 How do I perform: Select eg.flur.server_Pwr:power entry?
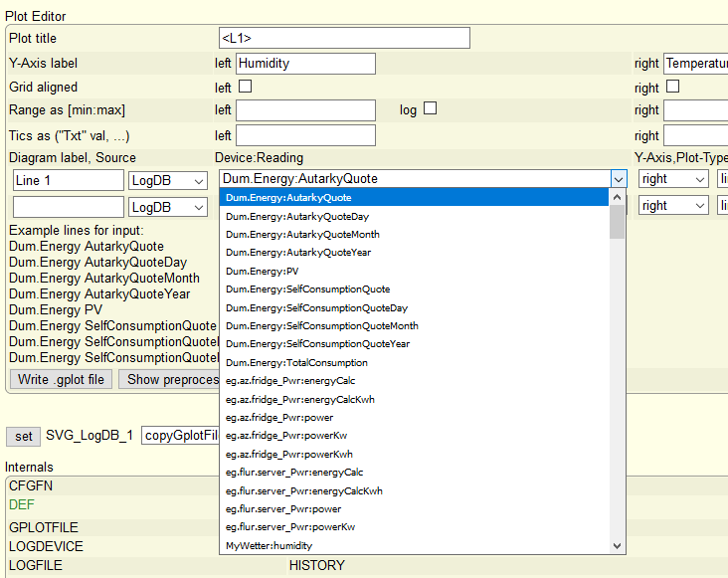[414, 508]
